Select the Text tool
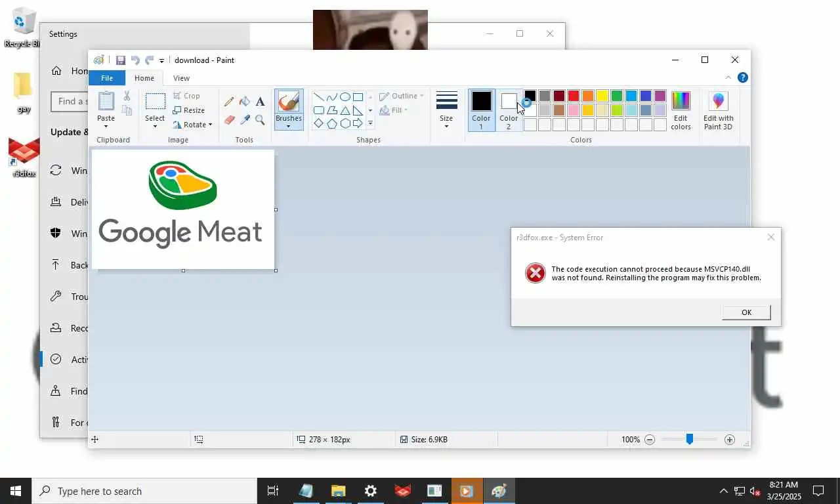 coord(261,102)
